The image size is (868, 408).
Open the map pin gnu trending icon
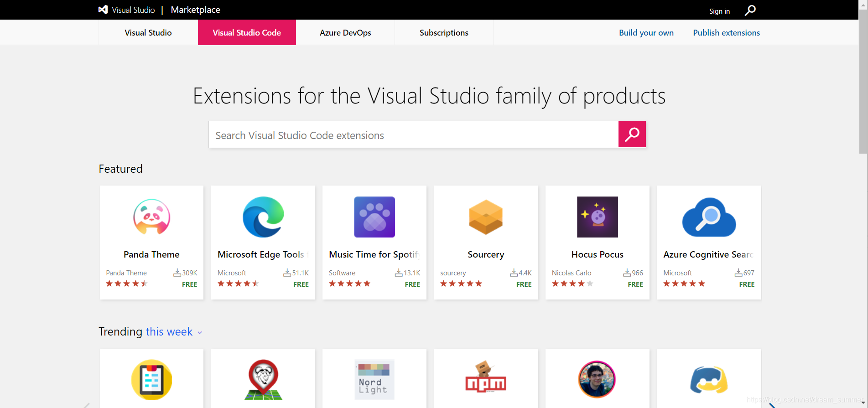pyautogui.click(x=263, y=380)
